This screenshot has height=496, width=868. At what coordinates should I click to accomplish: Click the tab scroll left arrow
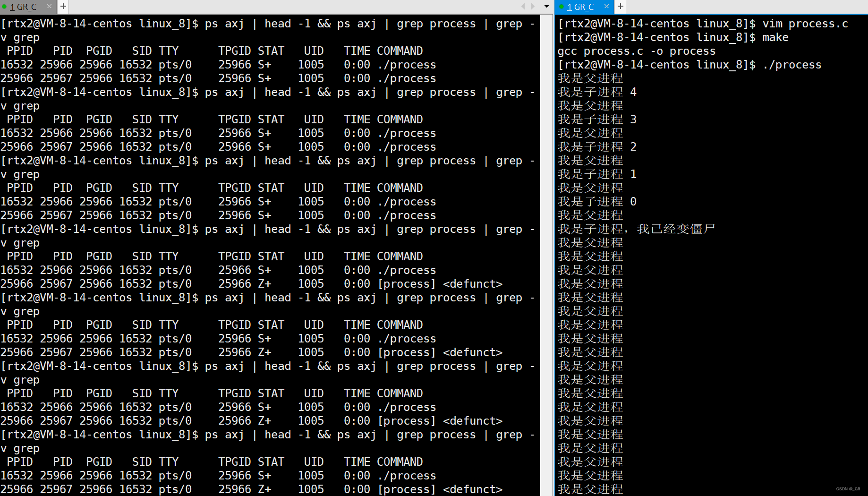point(523,7)
